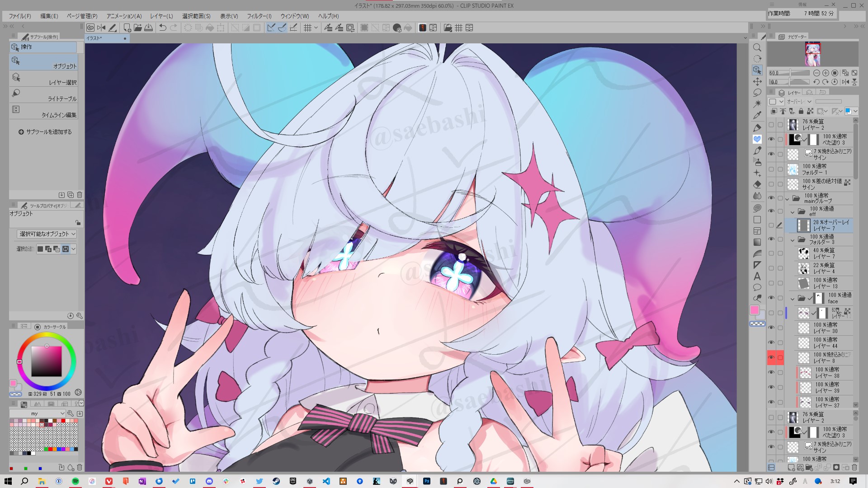Select the Eyedropper tool
868x488 pixels.
757,116
